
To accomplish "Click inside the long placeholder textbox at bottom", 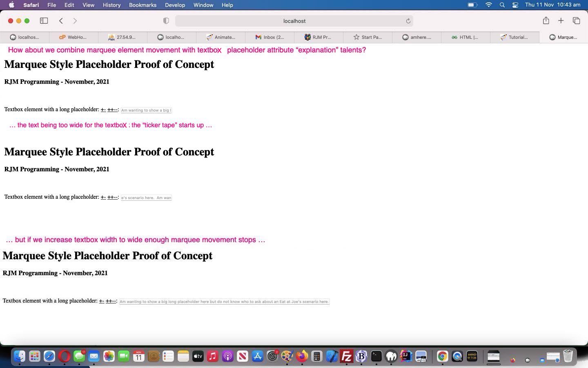I will (224, 301).
